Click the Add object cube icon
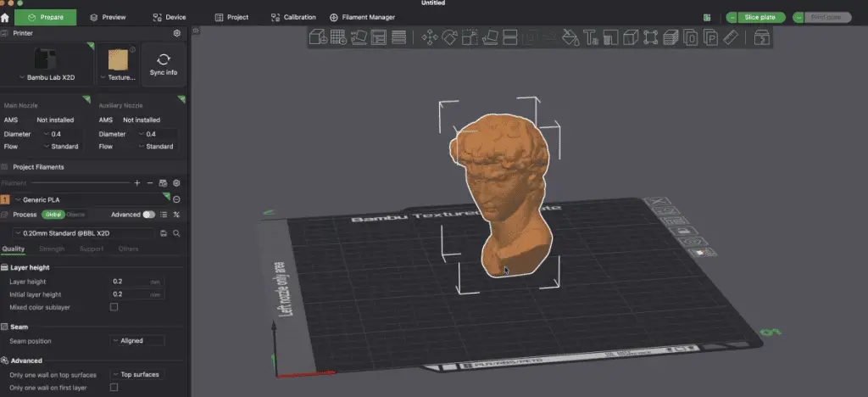This screenshot has width=868, height=397. [x=318, y=37]
